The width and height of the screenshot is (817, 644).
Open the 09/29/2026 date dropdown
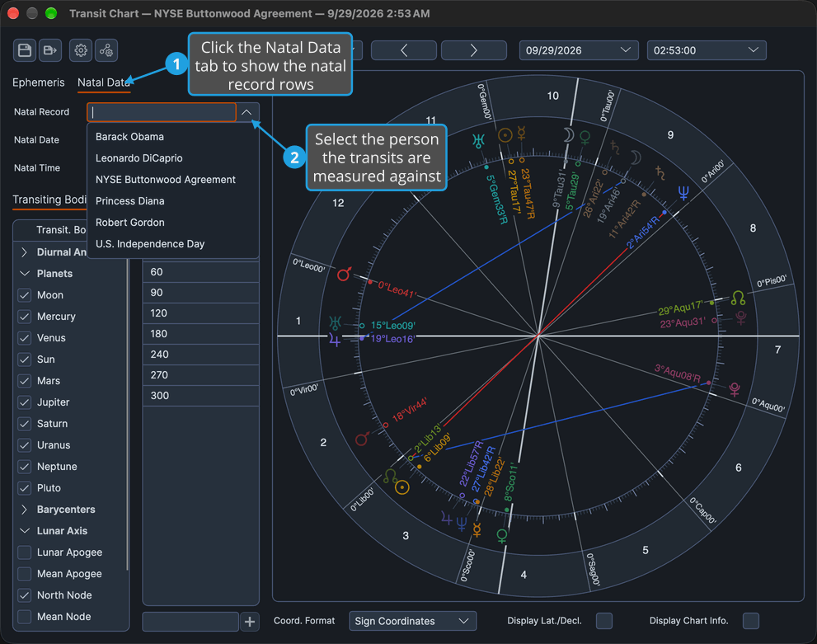click(579, 50)
